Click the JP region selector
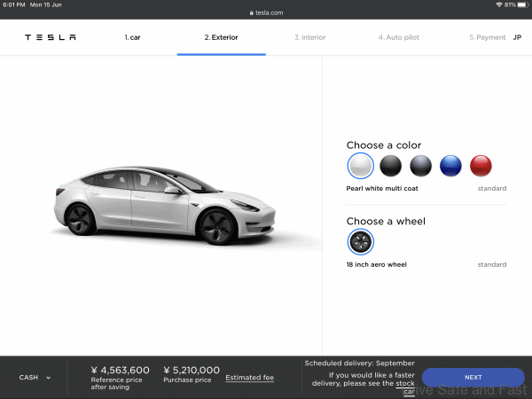This screenshot has height=399, width=532. 517,37
